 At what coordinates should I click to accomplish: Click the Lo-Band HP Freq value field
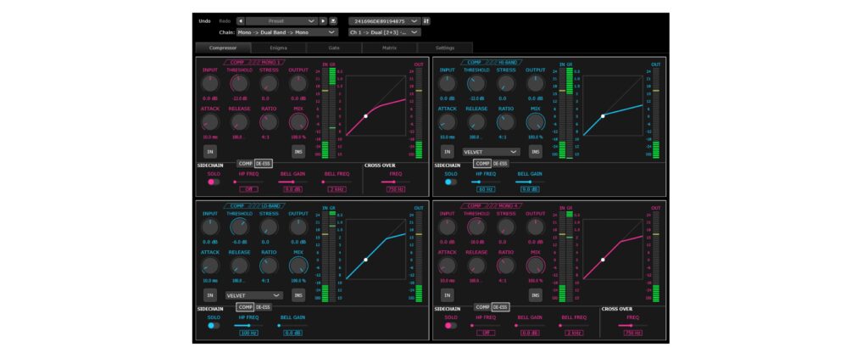[x=248, y=333]
